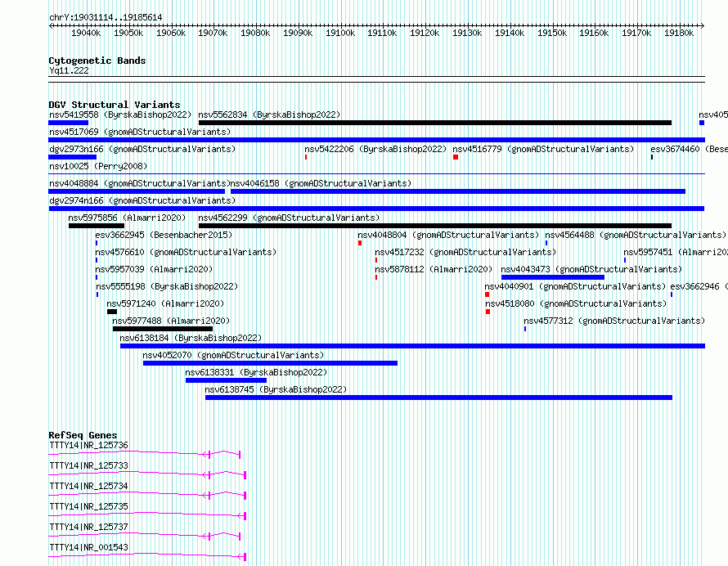This screenshot has width=728, height=566.
Task: Select nsv5975856 (Almarri2020) label
Action: point(127,218)
